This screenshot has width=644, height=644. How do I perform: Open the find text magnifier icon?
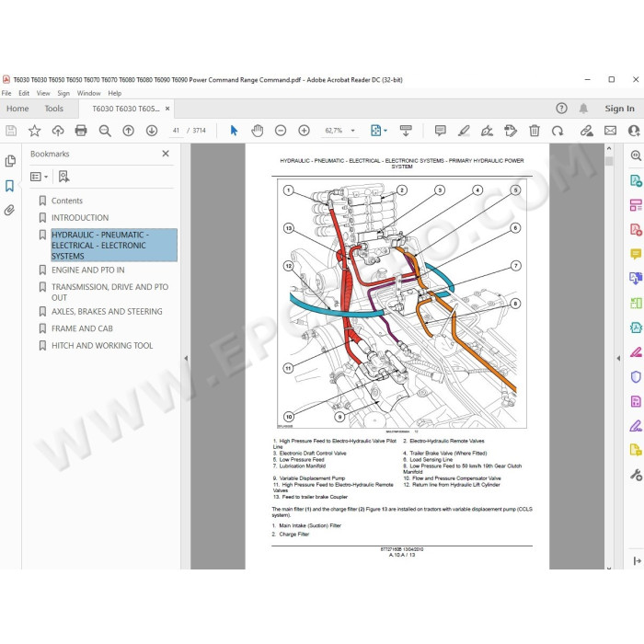coord(105,131)
